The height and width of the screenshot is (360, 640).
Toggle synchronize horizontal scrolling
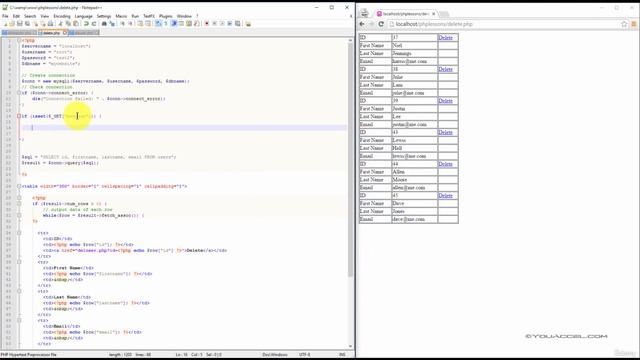click(x=148, y=24)
